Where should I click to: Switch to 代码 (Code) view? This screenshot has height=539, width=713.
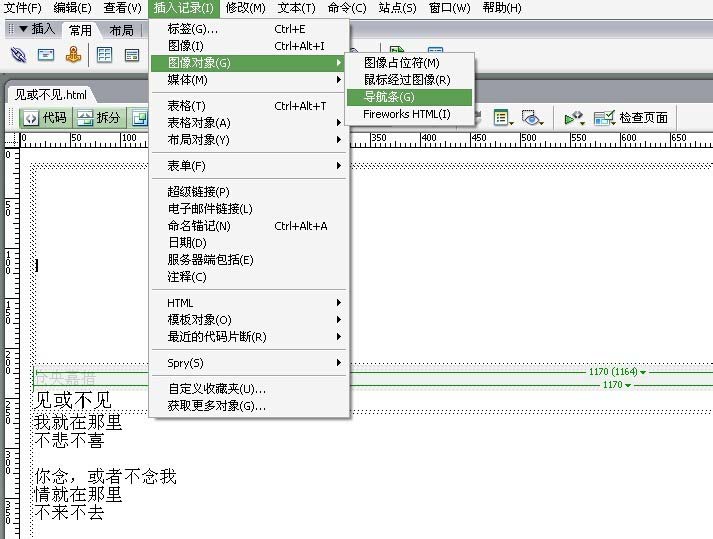pyautogui.click(x=44, y=118)
